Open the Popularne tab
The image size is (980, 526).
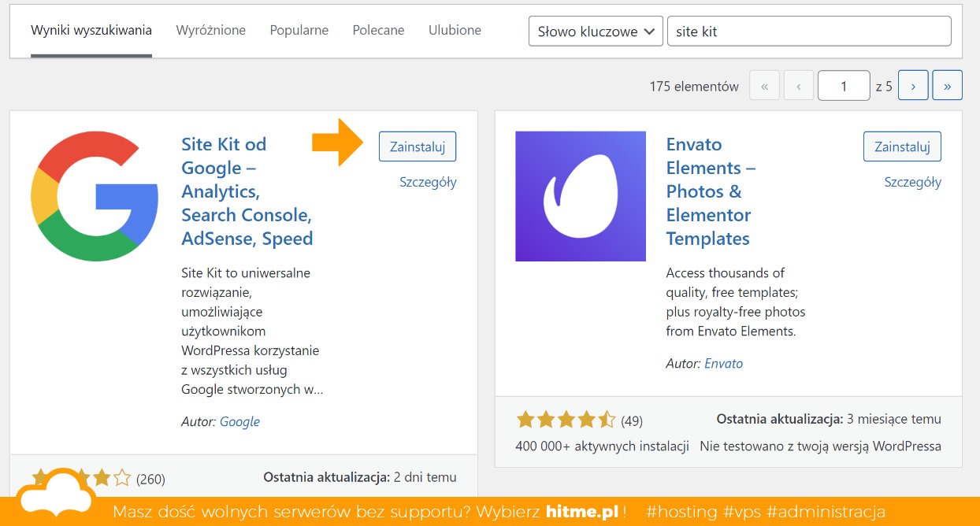click(x=299, y=30)
